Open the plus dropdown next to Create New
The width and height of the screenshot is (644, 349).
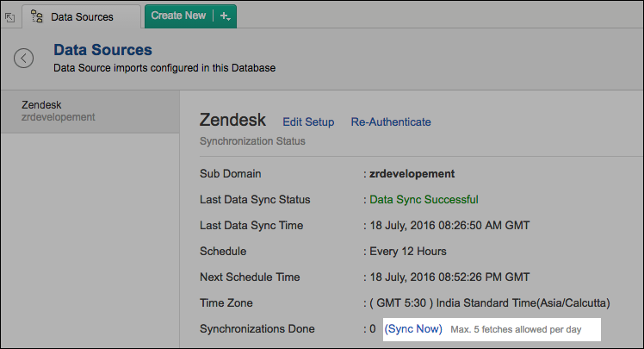226,16
